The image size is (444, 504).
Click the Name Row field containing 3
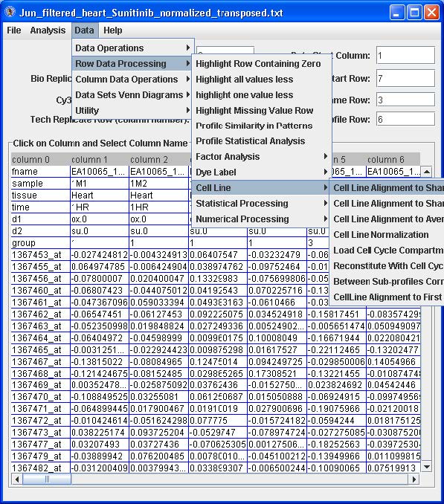coord(405,100)
